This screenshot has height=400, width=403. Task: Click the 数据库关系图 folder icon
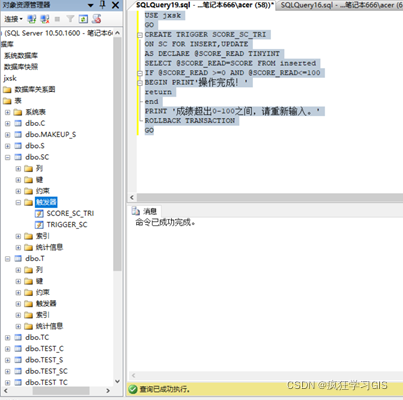(x=7, y=90)
